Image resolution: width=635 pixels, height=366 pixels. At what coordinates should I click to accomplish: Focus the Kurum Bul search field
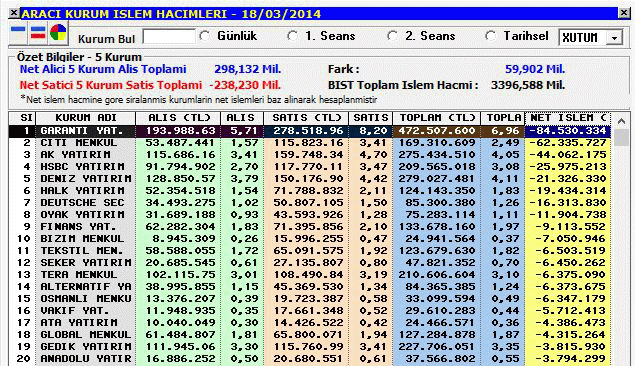click(169, 37)
